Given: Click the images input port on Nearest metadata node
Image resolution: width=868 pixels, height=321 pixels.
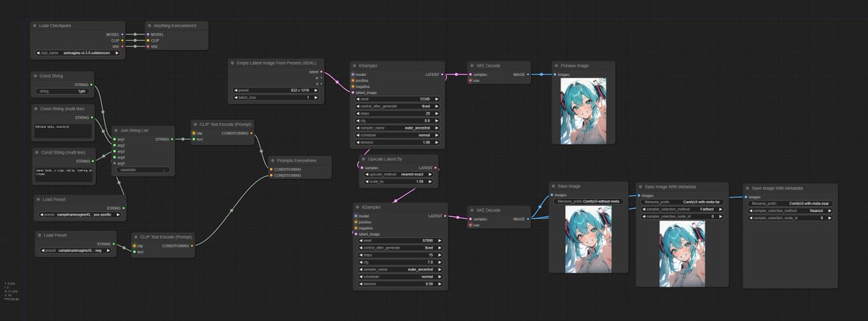Looking at the screenshot, I should coord(746,196).
